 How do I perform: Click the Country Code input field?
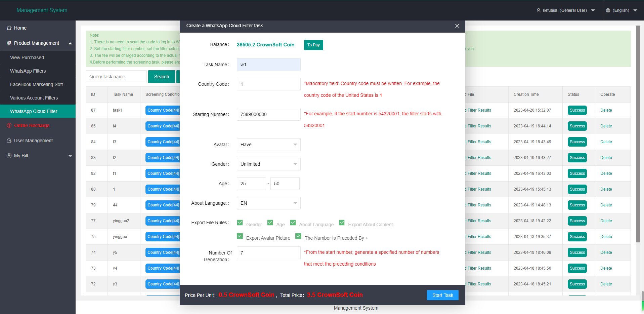tap(269, 84)
